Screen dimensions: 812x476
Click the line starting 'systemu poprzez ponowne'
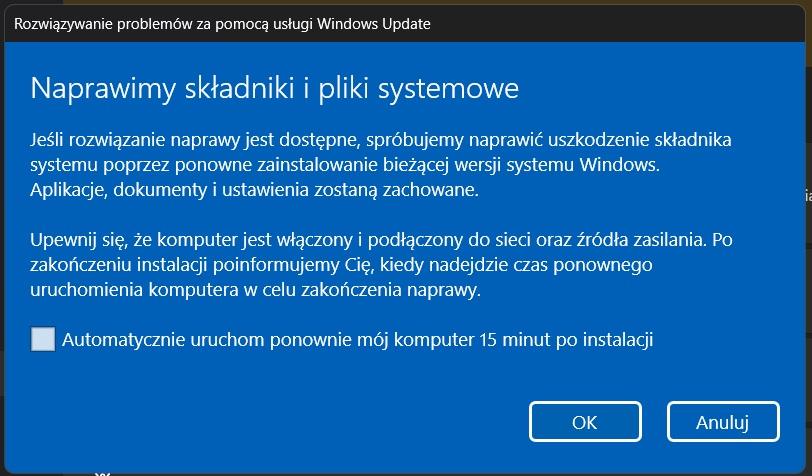click(x=345, y=163)
